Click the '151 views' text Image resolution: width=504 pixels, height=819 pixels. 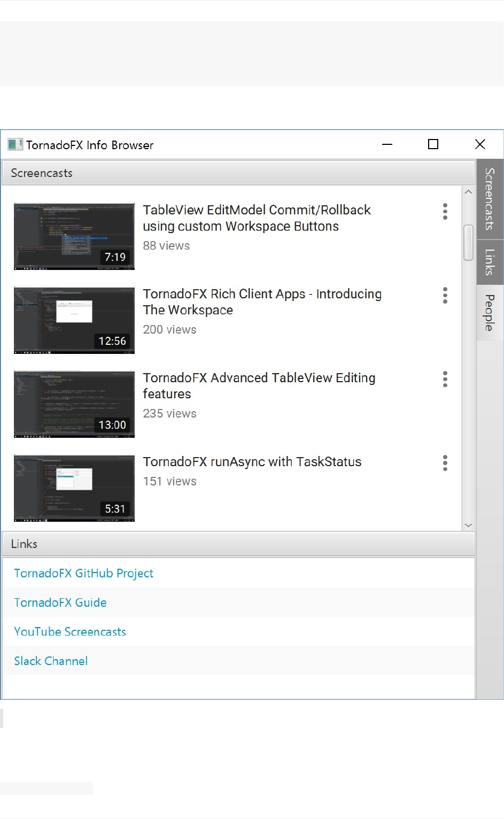(x=169, y=482)
